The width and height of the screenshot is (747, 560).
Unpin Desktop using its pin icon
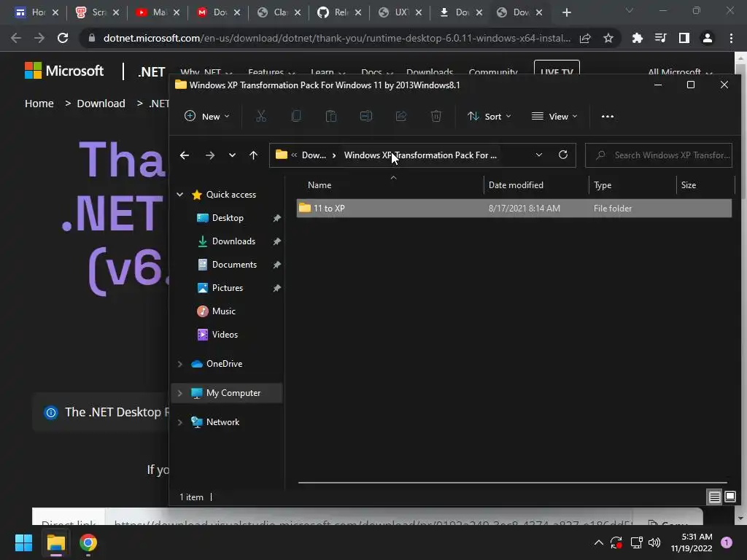pyautogui.click(x=276, y=218)
